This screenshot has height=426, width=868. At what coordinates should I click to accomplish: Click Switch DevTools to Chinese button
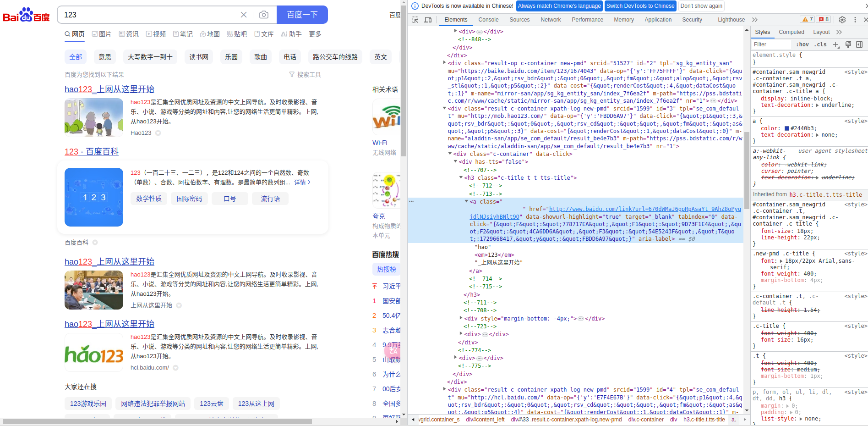[x=640, y=6]
